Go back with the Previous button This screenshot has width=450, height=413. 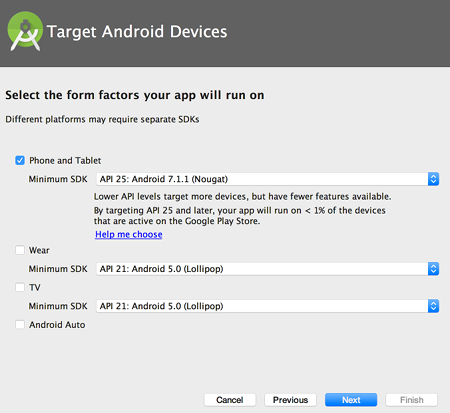click(290, 400)
